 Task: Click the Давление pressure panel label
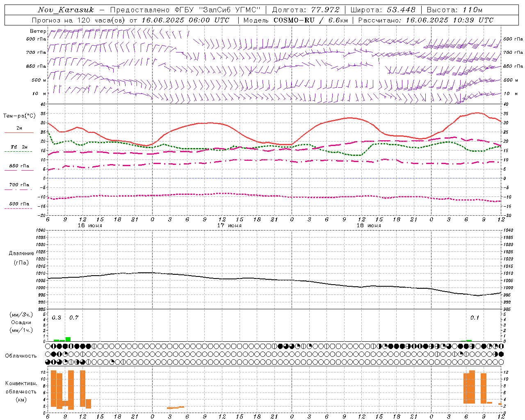(21, 253)
